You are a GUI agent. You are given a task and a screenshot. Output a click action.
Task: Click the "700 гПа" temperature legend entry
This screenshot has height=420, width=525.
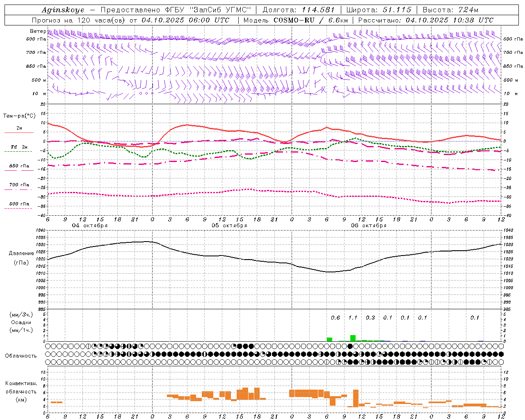coord(19,185)
